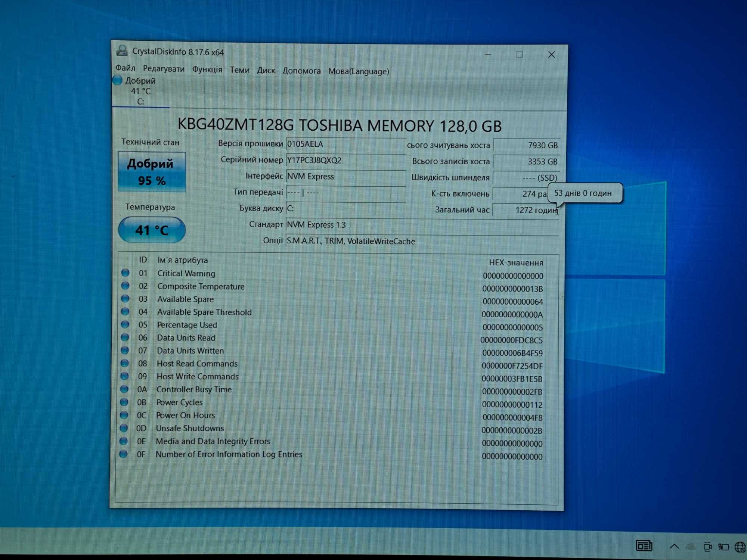Select the Power On Hours attribute name

coord(186,415)
